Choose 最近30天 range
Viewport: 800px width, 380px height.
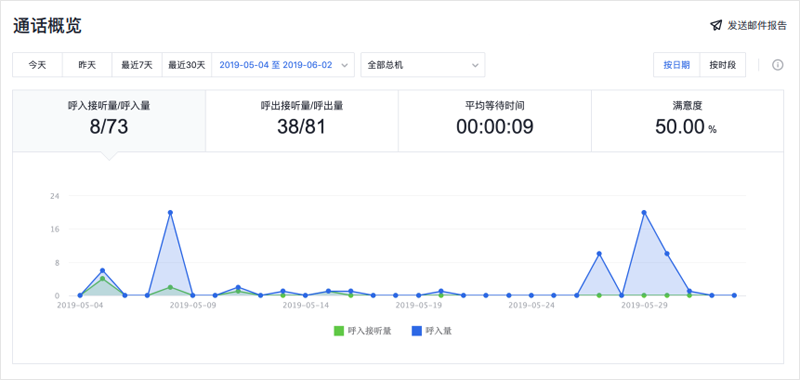[187, 65]
